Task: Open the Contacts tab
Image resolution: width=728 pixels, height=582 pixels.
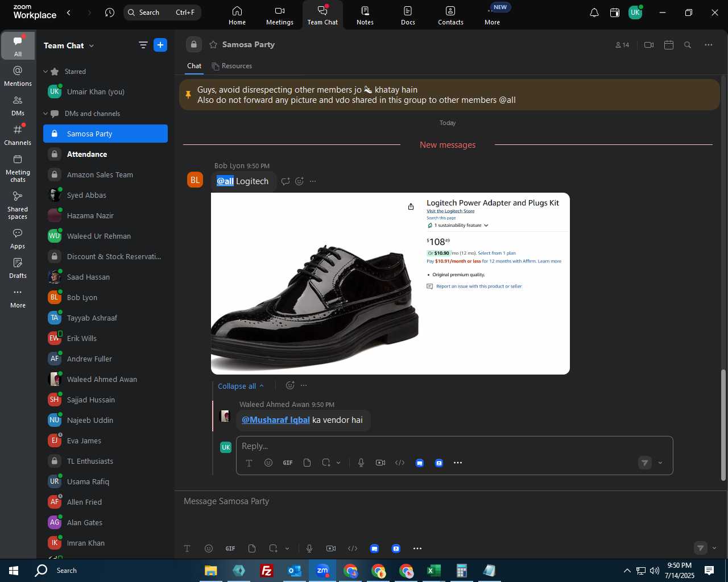Action: pos(450,15)
